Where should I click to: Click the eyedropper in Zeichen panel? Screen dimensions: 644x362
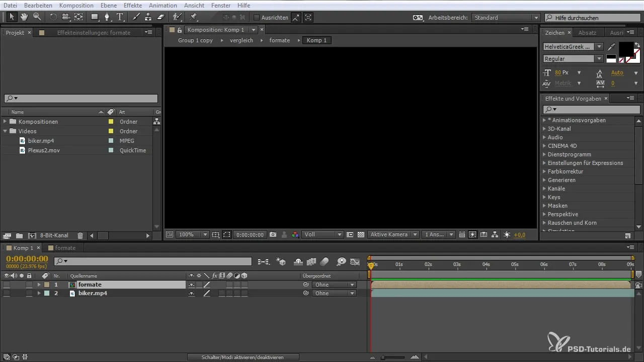click(611, 47)
